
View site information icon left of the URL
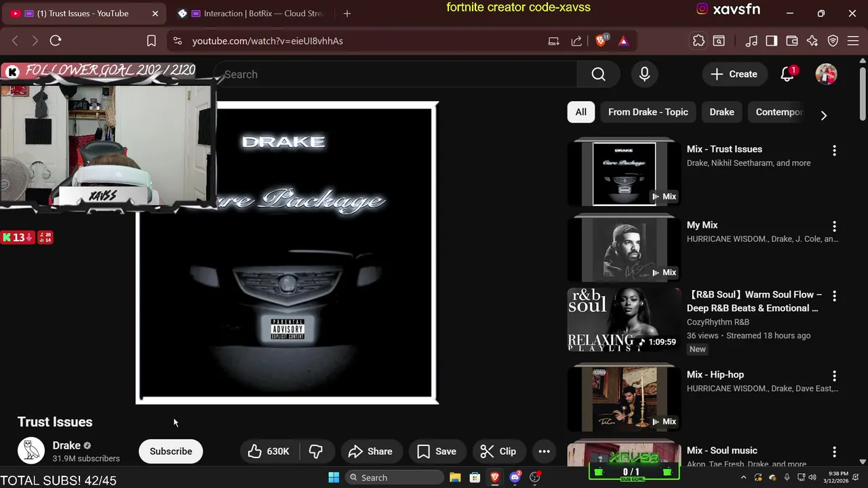tap(178, 41)
